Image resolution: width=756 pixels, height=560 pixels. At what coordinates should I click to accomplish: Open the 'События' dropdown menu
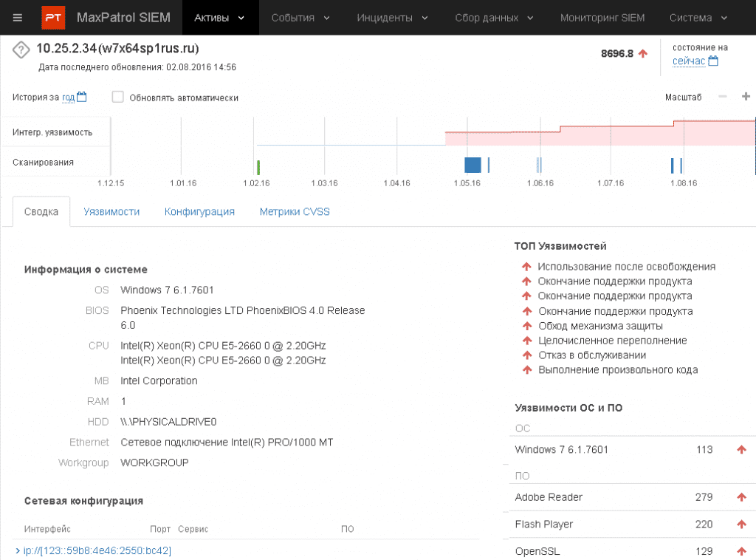tap(300, 18)
